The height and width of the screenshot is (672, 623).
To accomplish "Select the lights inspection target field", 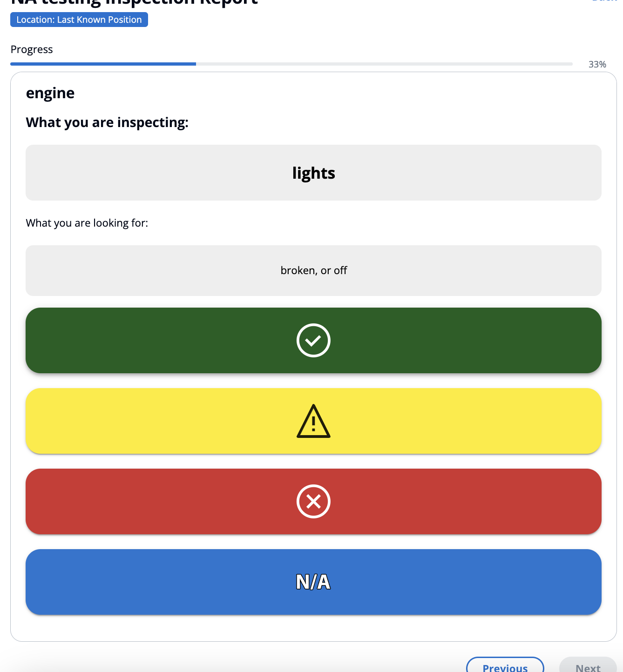I will click(x=313, y=173).
